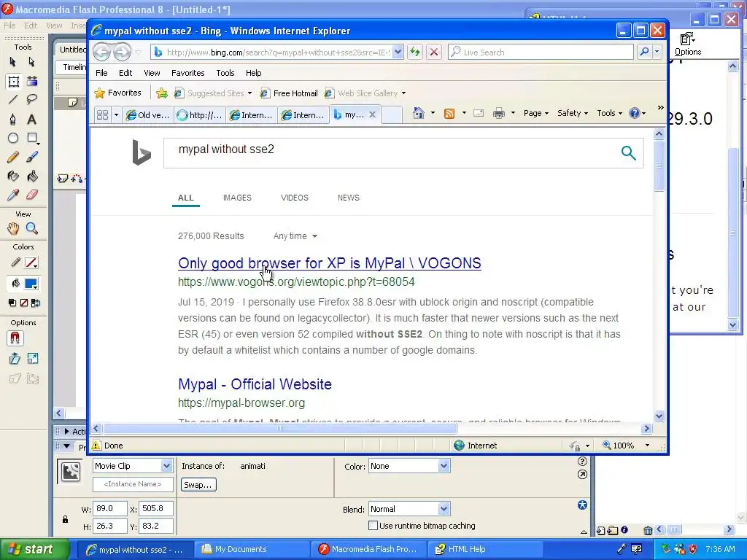Activate the Zoom tool in Flash
Screen dimensions: 747x560
pos(32,228)
